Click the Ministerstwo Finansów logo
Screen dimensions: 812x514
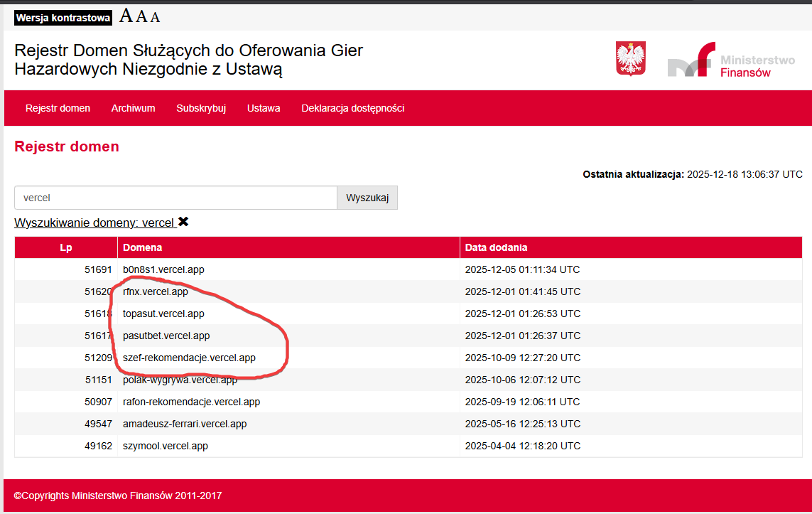pos(731,60)
